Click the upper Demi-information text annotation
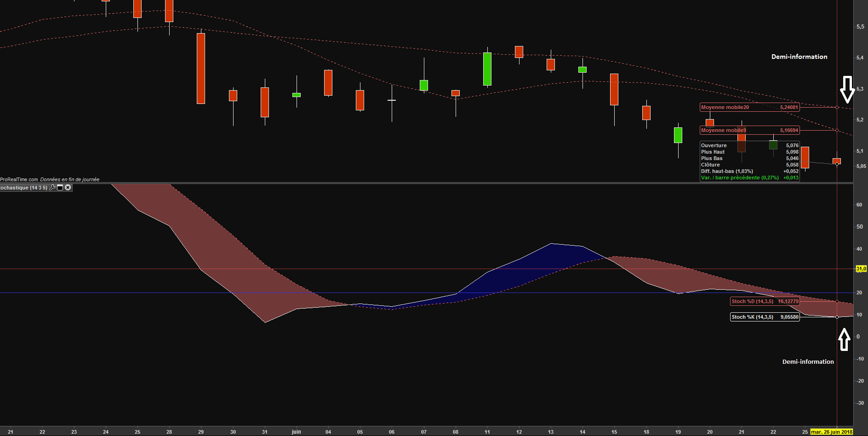 point(799,57)
